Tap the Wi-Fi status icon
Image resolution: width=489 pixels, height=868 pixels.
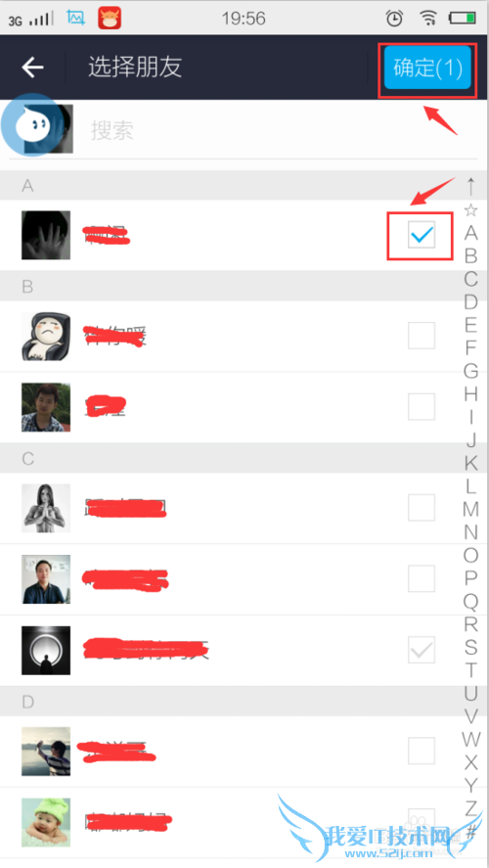(427, 19)
